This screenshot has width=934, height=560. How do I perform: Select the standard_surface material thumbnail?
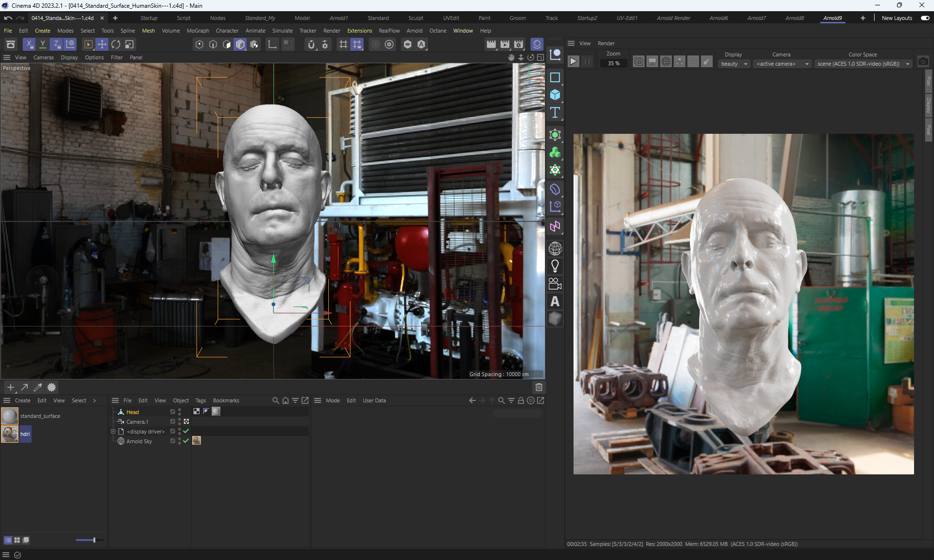(x=10, y=416)
